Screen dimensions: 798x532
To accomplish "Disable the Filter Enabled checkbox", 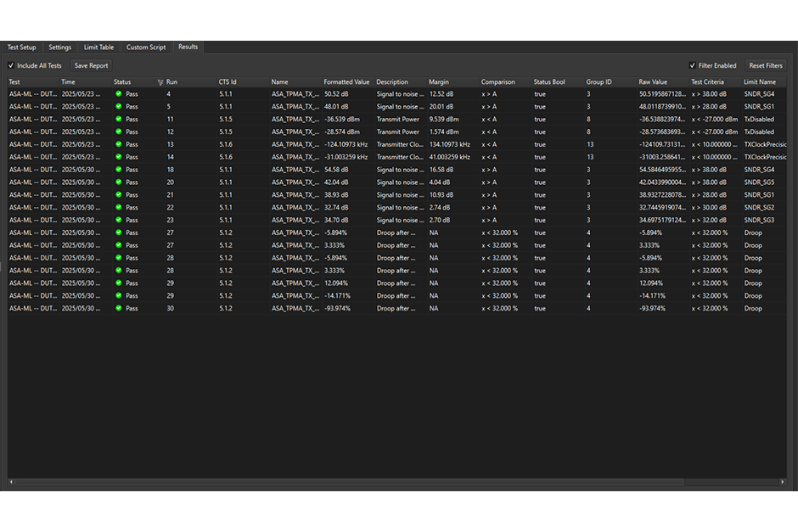I will pyautogui.click(x=692, y=65).
